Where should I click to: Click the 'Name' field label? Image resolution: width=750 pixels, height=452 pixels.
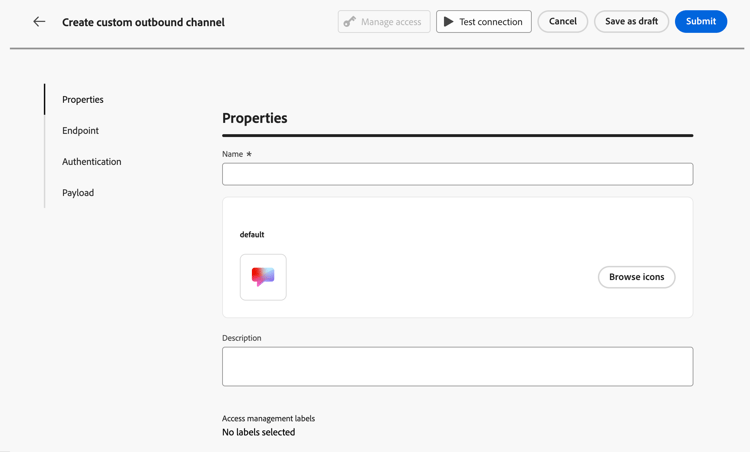[x=232, y=154]
